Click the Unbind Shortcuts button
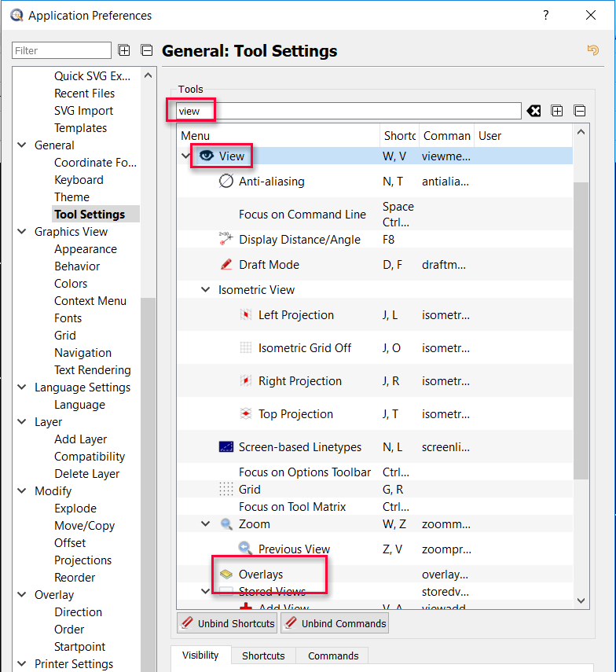 click(227, 623)
